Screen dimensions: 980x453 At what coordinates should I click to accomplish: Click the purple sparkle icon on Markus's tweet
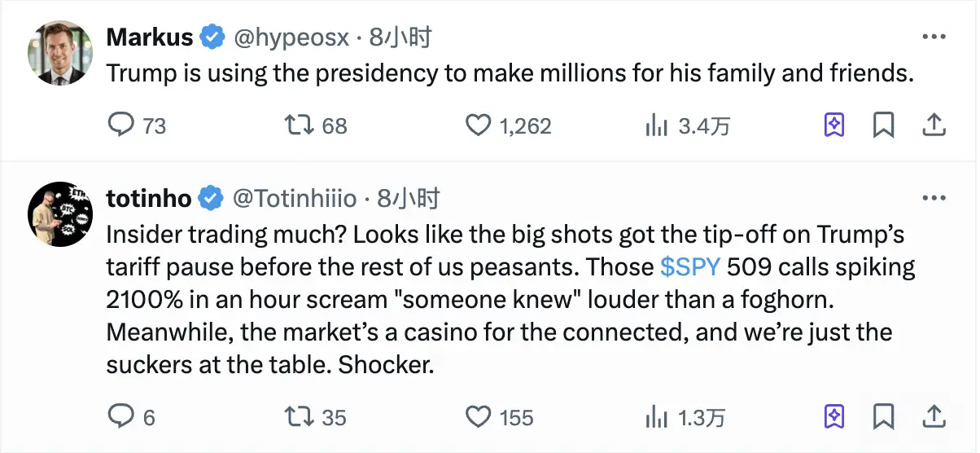pos(834,125)
